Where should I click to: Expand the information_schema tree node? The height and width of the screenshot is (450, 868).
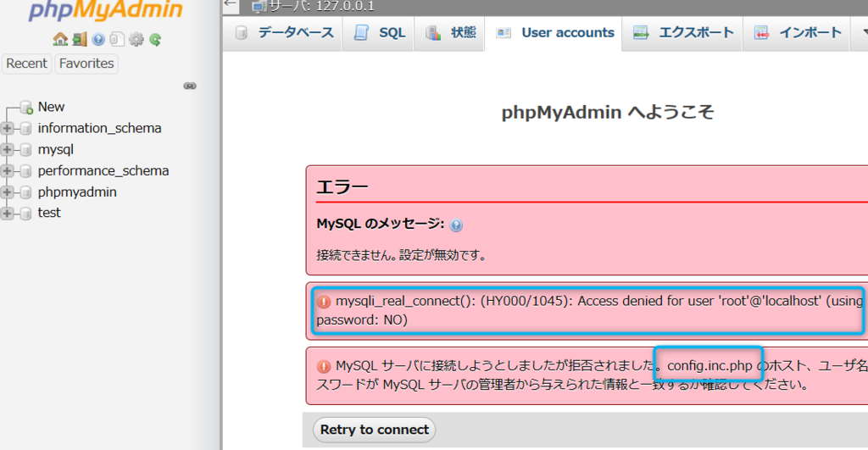tap(7, 129)
